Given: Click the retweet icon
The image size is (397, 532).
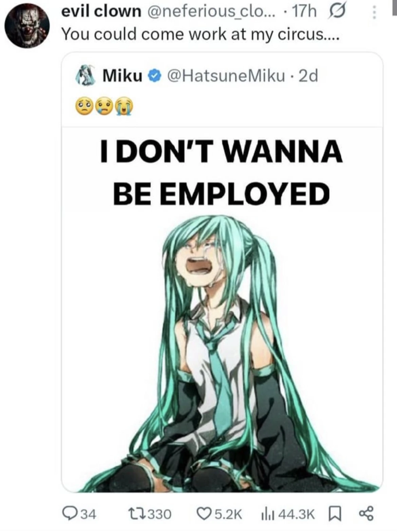Looking at the screenshot, I should pyautogui.click(x=136, y=513).
